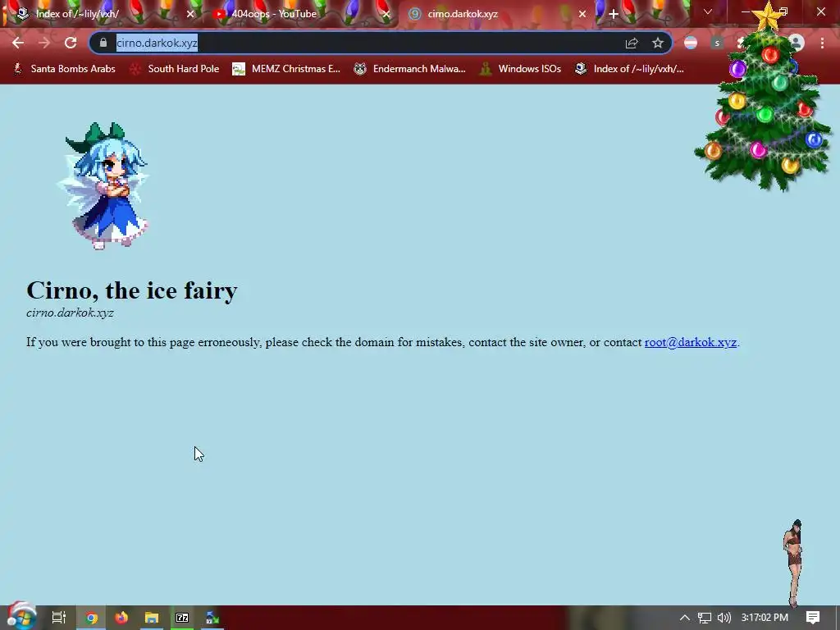This screenshot has height=630, width=840.
Task: Click the gray S extension icon
Action: click(717, 43)
